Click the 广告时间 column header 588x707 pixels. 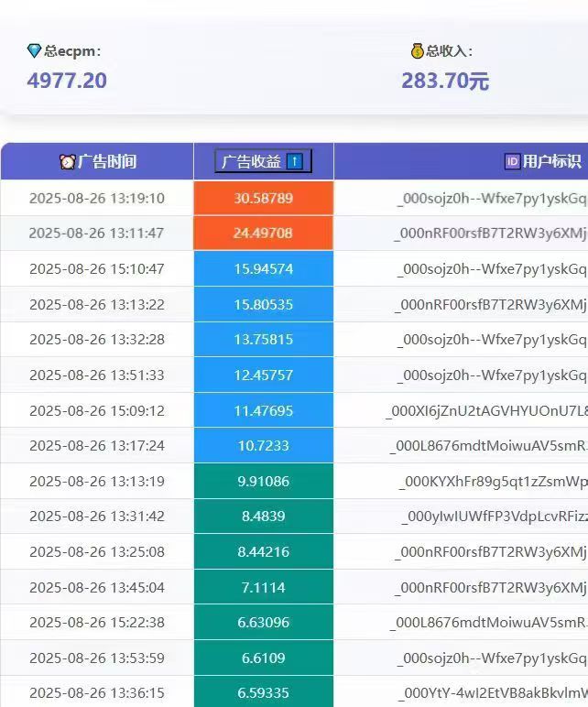pyautogui.click(x=97, y=161)
